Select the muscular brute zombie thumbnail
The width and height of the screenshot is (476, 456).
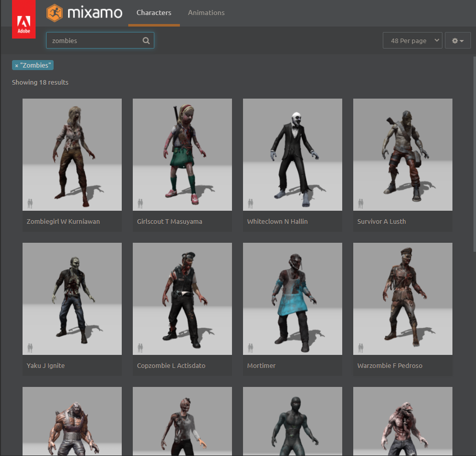coord(72,421)
